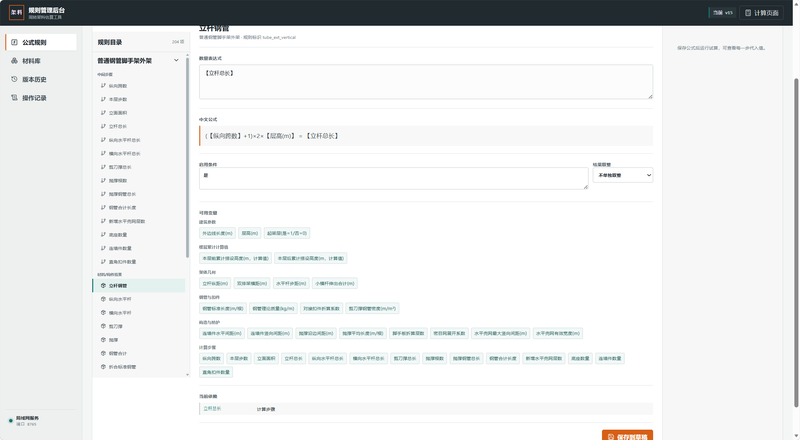Insert variable chip 外边线长度(m)

pos(217,233)
